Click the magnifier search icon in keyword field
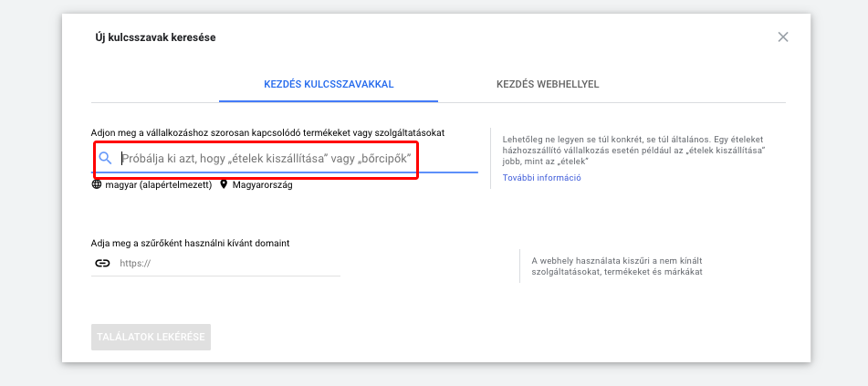The image size is (868, 386). (105, 159)
